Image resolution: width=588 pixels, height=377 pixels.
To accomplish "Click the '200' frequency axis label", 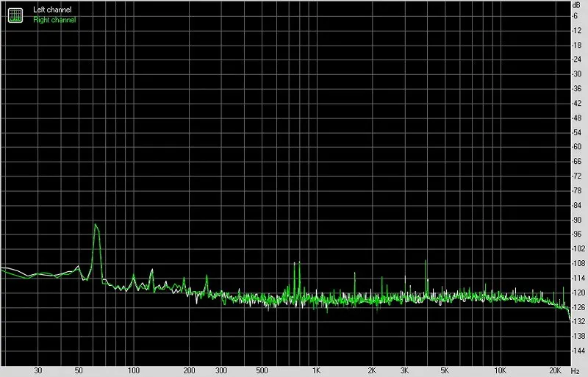I will (x=189, y=371).
